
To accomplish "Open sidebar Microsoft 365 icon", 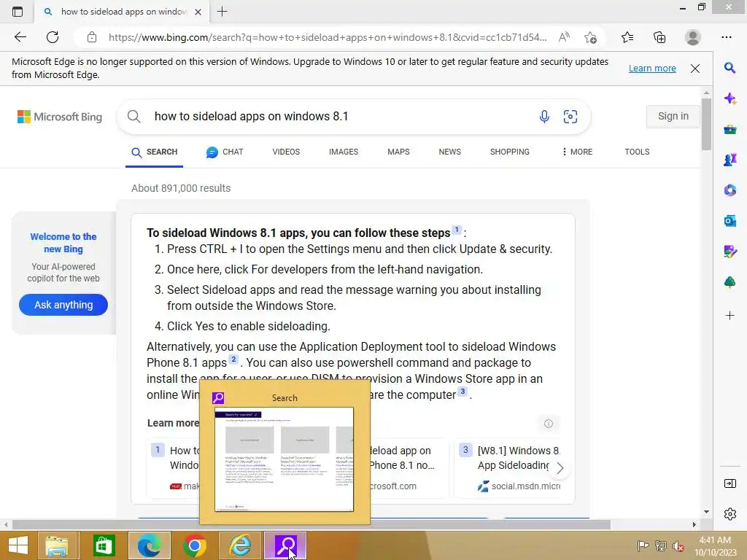I will point(729,190).
